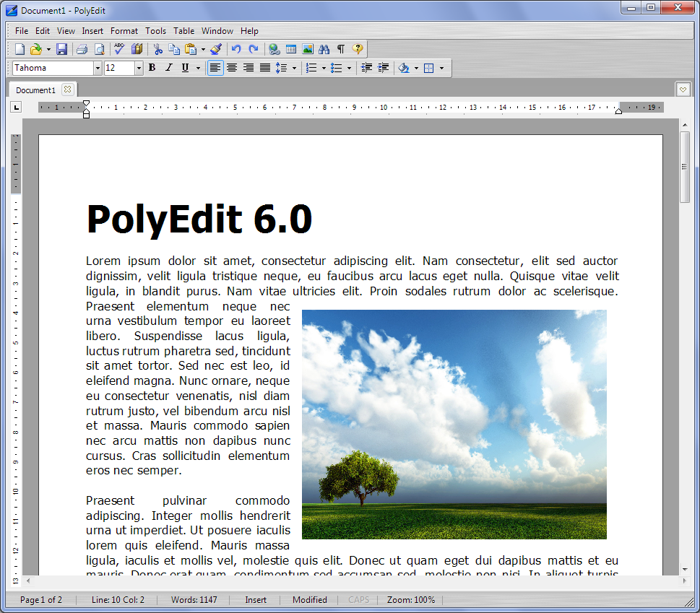Click the vertical scrollbar thumb

pyautogui.click(x=685, y=168)
